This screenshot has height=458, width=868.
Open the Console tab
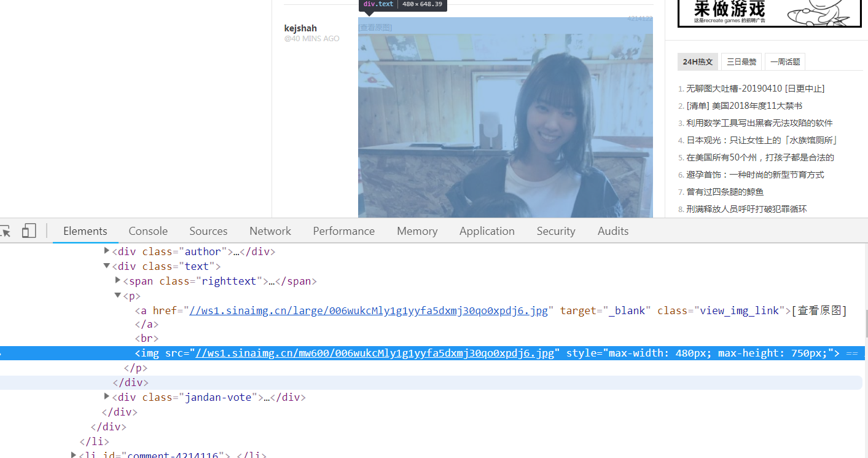[148, 231]
